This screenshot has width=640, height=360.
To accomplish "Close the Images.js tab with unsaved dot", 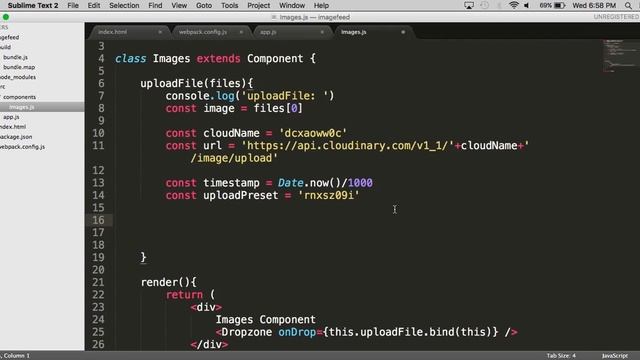I will point(403,32).
